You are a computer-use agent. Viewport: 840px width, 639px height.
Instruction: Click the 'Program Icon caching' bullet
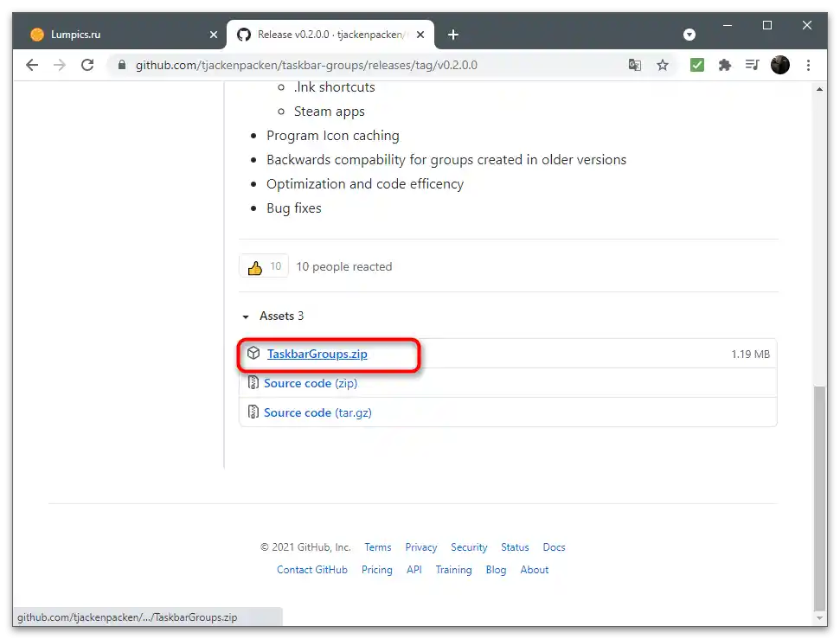[x=333, y=136]
